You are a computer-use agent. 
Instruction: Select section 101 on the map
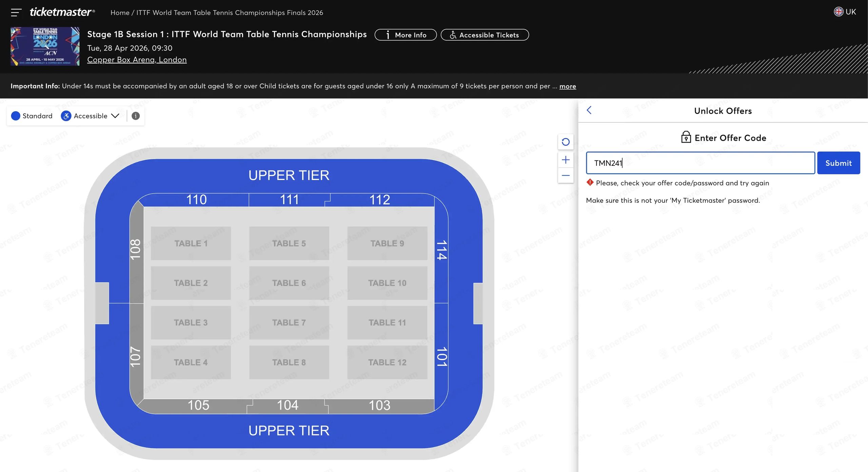(x=441, y=357)
